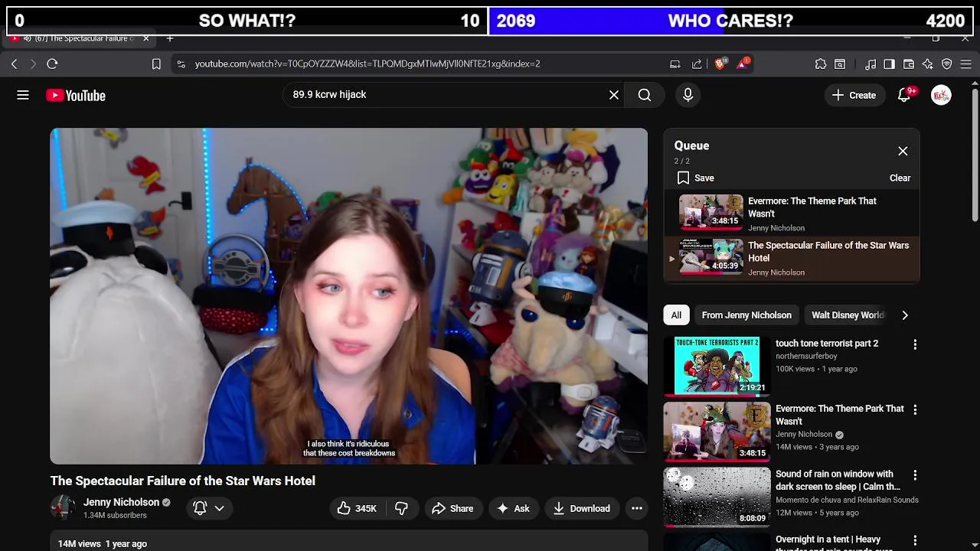The width and height of the screenshot is (980, 551).
Task: Click the SO WHAT!? overlay bar
Action: [247, 21]
